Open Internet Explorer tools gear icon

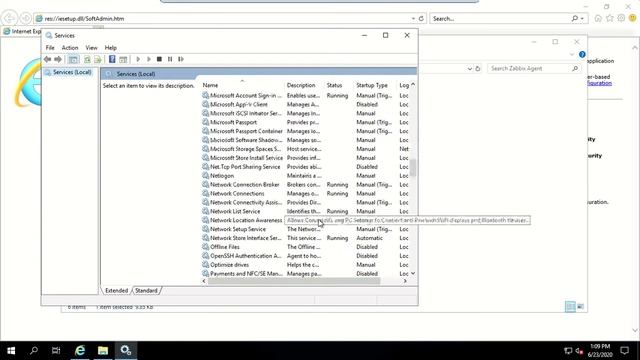[x=621, y=18]
